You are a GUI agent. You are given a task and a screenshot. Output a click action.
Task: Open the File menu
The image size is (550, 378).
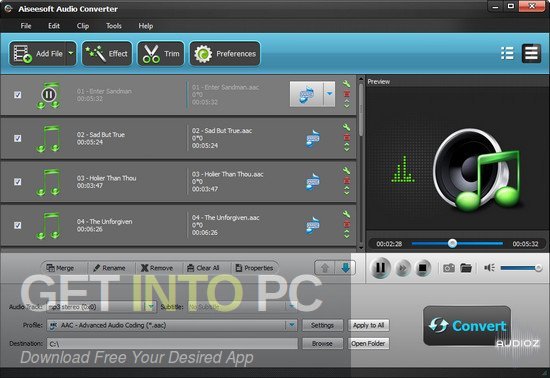(26, 26)
